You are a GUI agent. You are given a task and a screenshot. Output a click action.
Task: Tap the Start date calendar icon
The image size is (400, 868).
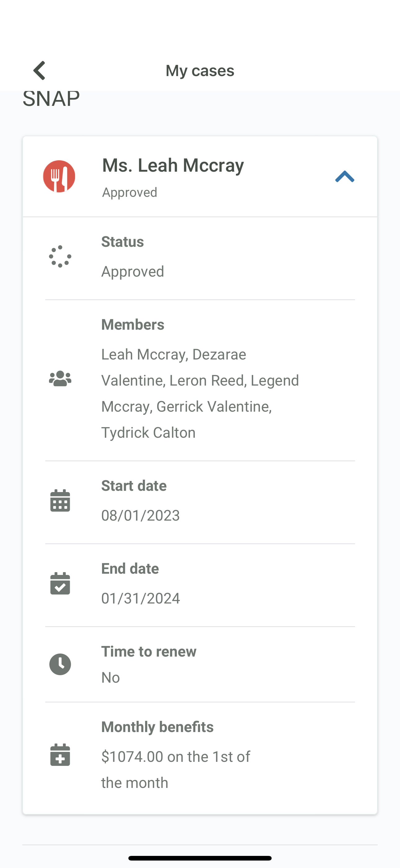point(60,501)
